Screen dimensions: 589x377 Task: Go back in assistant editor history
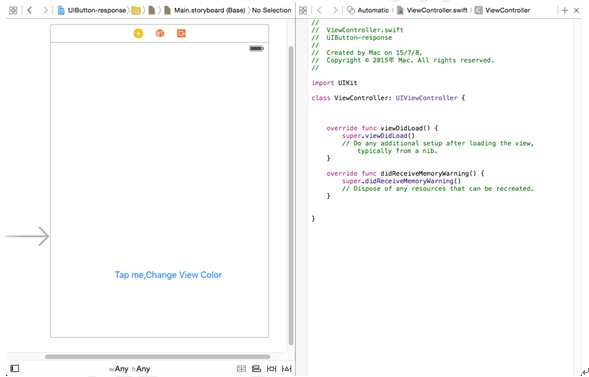[x=319, y=11]
